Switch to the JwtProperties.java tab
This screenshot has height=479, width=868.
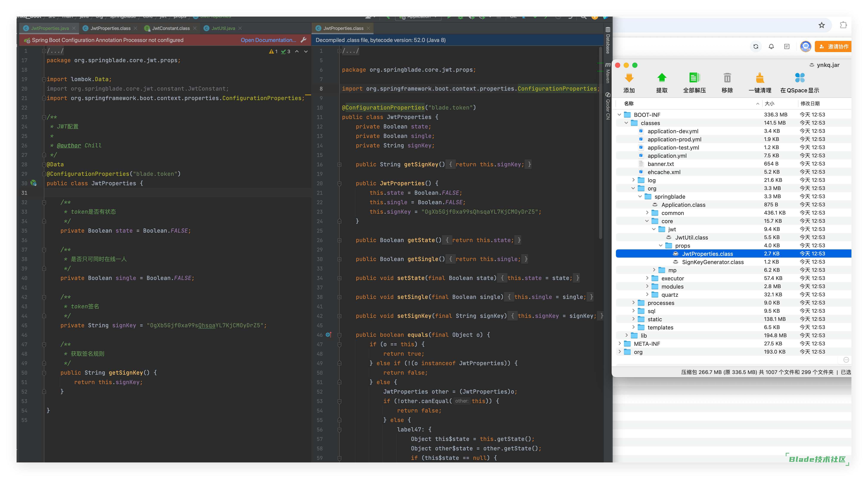tap(50, 28)
